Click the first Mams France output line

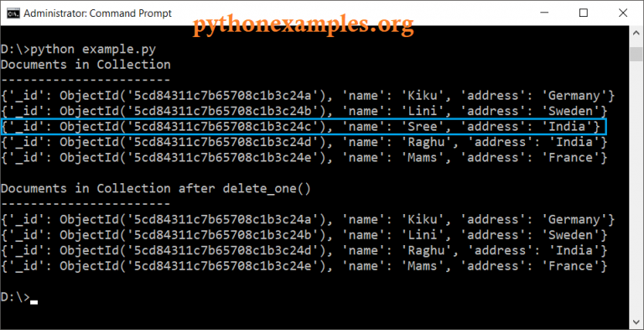click(x=304, y=158)
